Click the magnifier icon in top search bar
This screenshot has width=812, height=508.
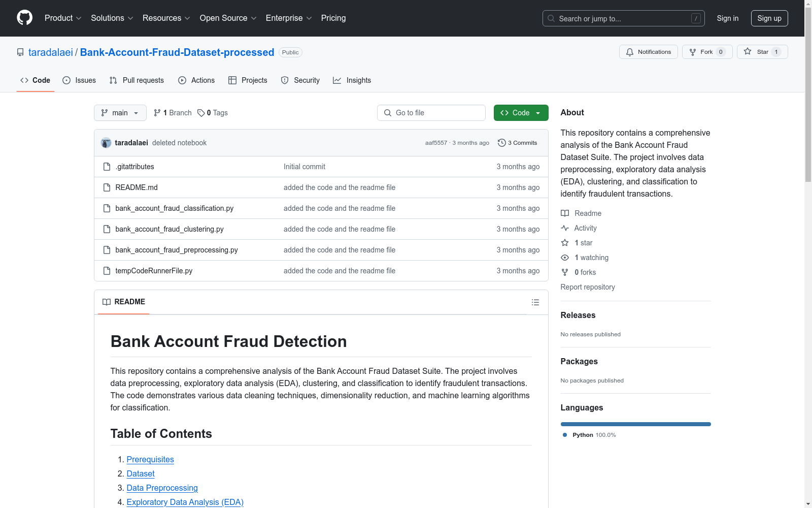pos(551,18)
